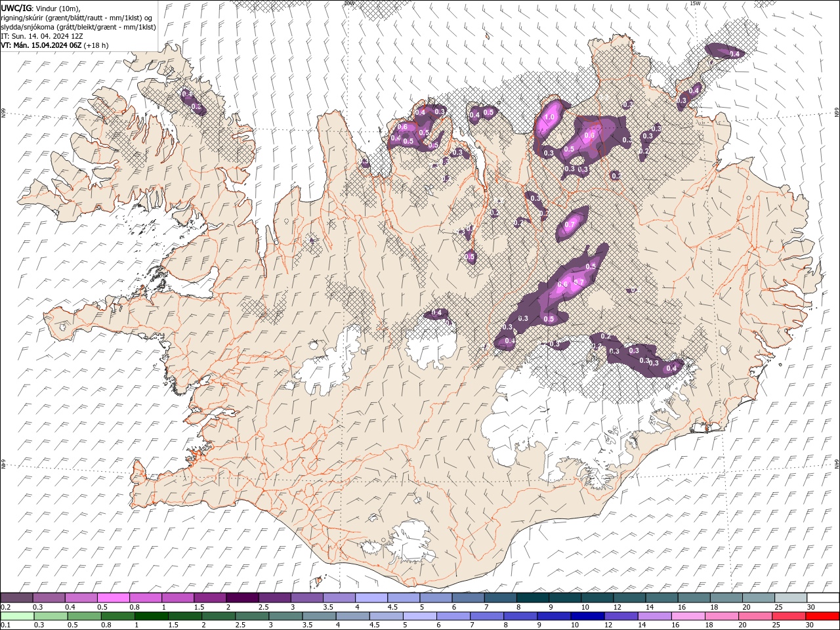Click the '0.1' label under lower legend row
Image resolution: width=840 pixels, height=630 pixels.
[x=5, y=625]
